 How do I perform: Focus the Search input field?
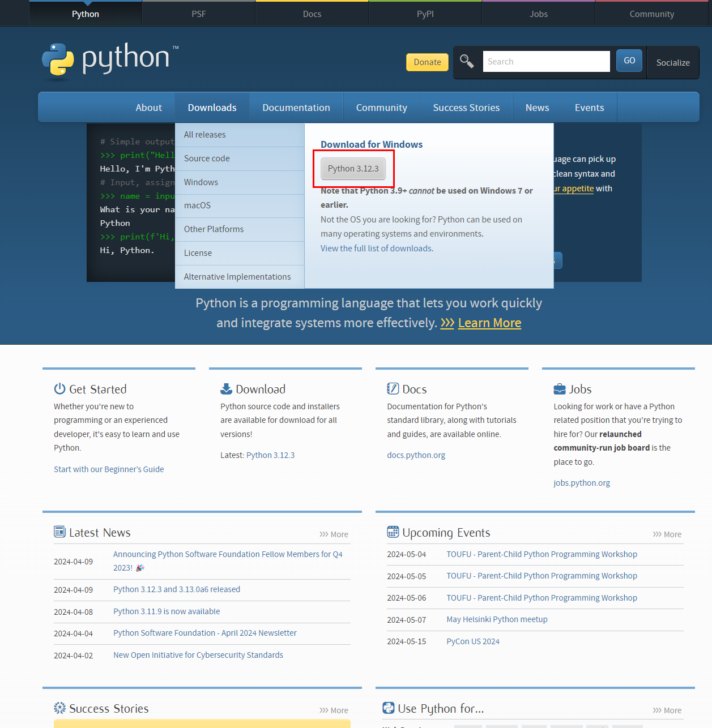[x=546, y=61]
